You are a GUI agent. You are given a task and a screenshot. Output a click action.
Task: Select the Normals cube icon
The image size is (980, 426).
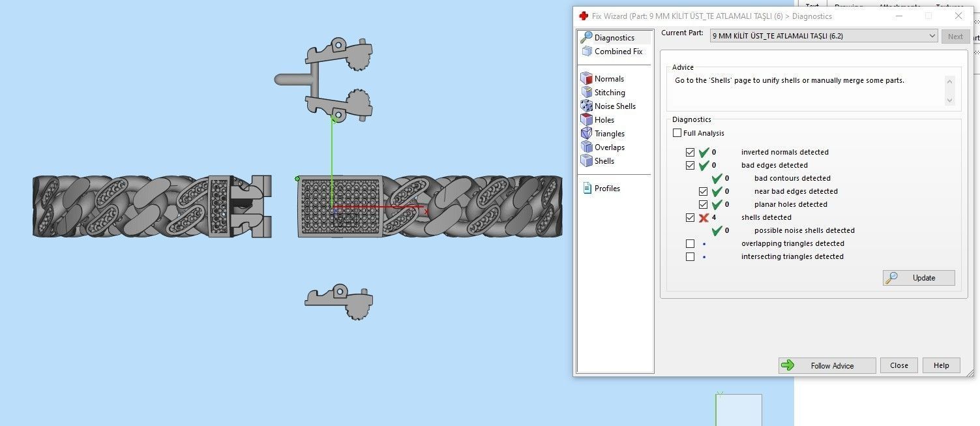586,79
